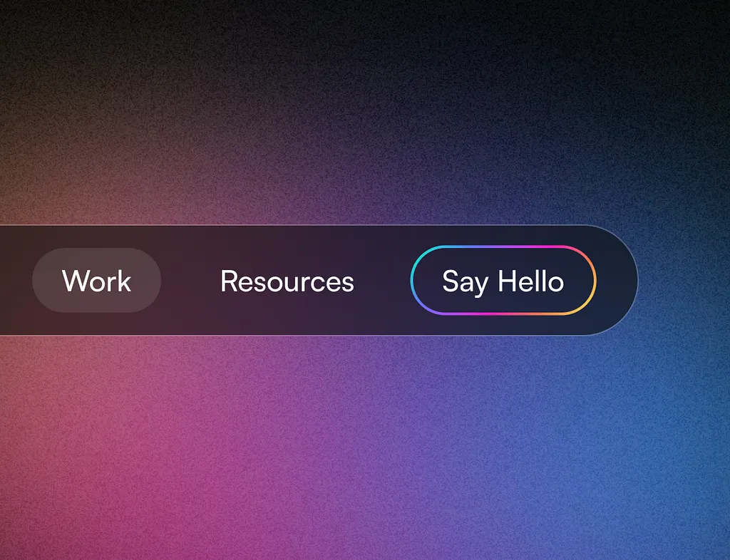Viewport: 730px width, 560px height.
Task: Click navbar space between Work and Resources
Action: pos(190,281)
